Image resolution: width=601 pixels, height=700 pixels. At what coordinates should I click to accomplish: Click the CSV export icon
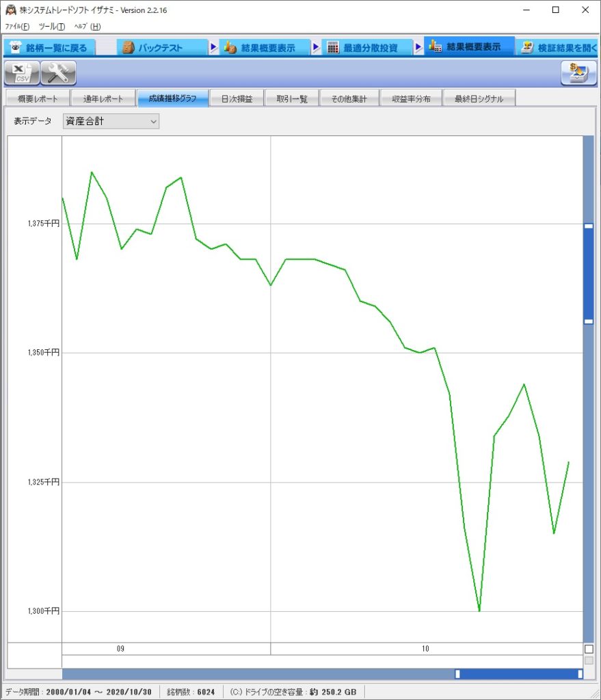21,72
